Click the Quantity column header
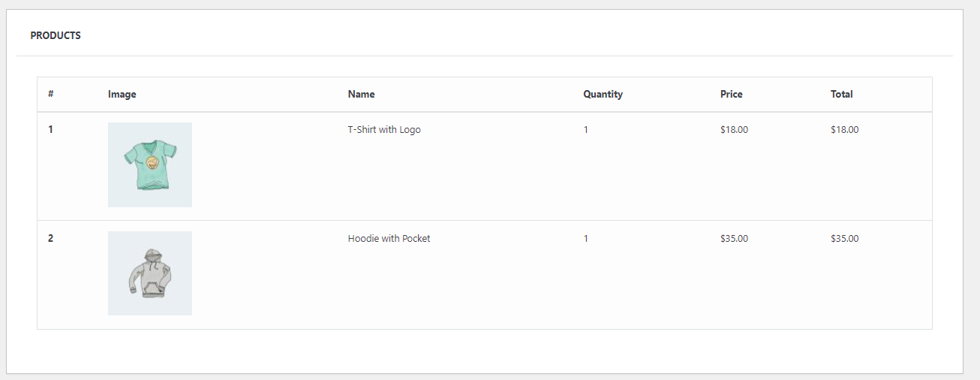Image resolution: width=980 pixels, height=380 pixels. [603, 95]
